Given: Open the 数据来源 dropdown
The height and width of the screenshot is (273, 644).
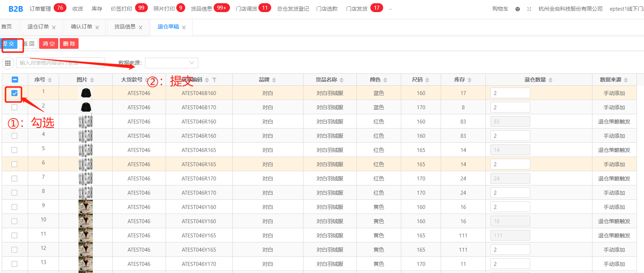Looking at the screenshot, I should click(x=171, y=63).
